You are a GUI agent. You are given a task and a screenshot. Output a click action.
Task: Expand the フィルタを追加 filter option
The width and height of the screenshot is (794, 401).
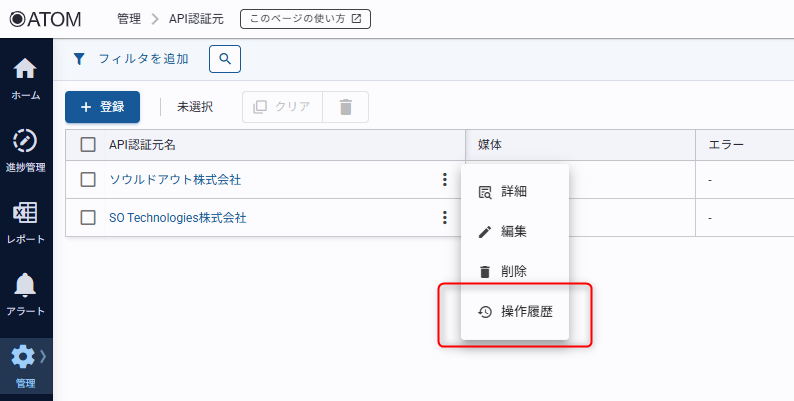coord(131,59)
